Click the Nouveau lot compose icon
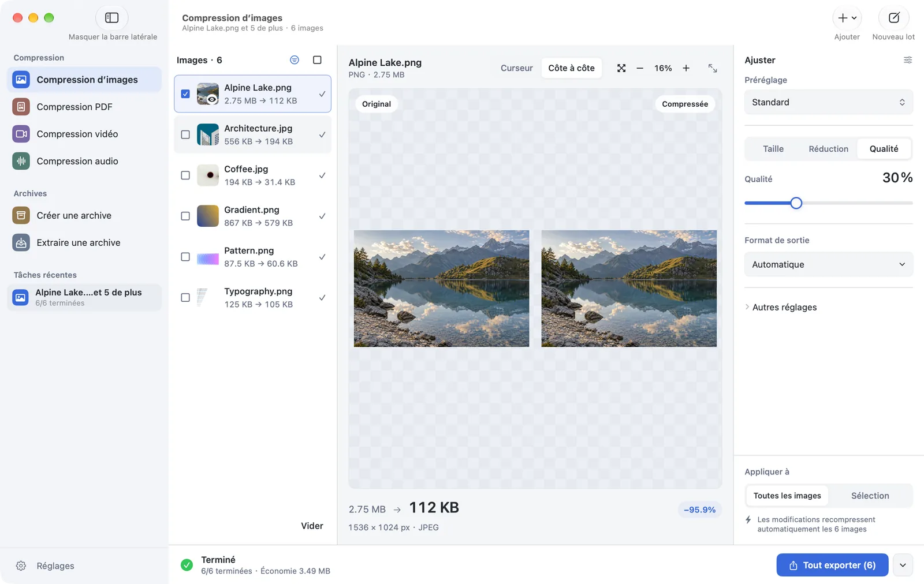This screenshot has width=924, height=584. pos(893,18)
